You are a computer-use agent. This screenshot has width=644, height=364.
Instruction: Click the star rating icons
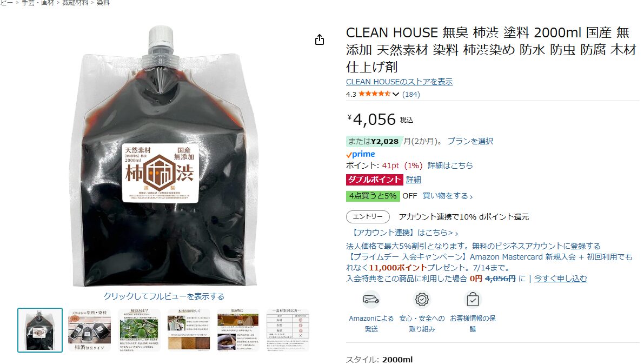coord(374,94)
